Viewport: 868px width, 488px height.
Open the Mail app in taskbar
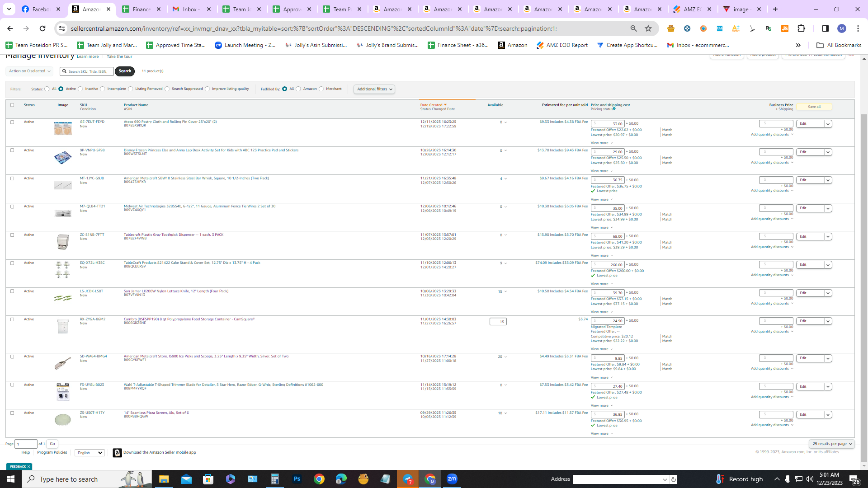tap(186, 479)
